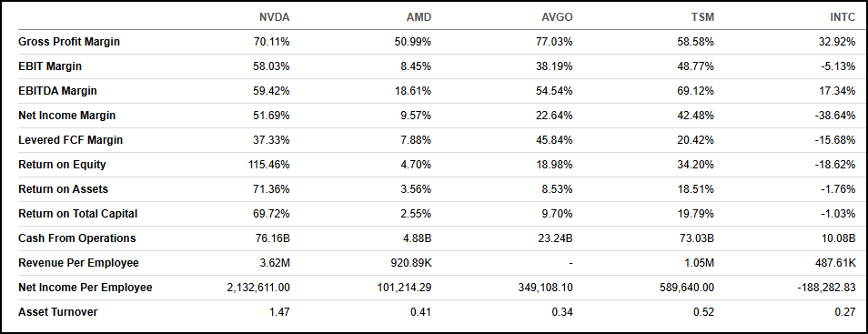Click TSM's 73.03B Cash From Operations value
Image resolution: width=868 pixels, height=334 pixels.
(698, 238)
